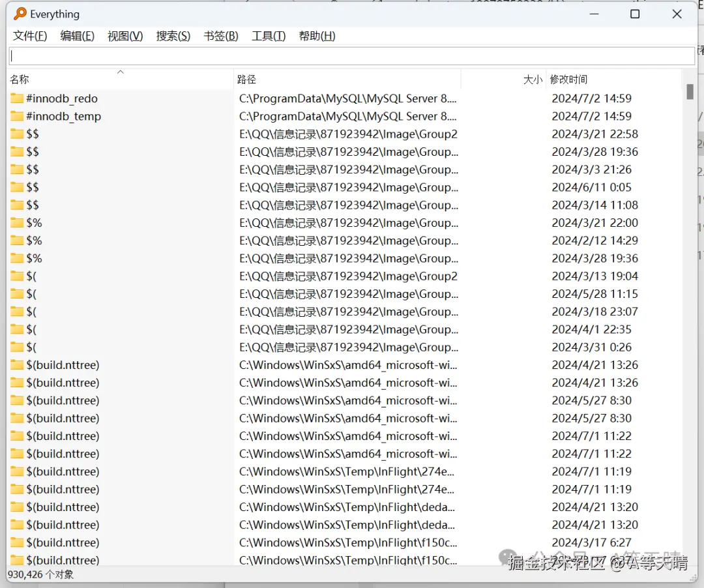Screen dimensions: 704x588
Task: Click MySQL Server path of #innodb_redo row
Action: click(x=347, y=98)
